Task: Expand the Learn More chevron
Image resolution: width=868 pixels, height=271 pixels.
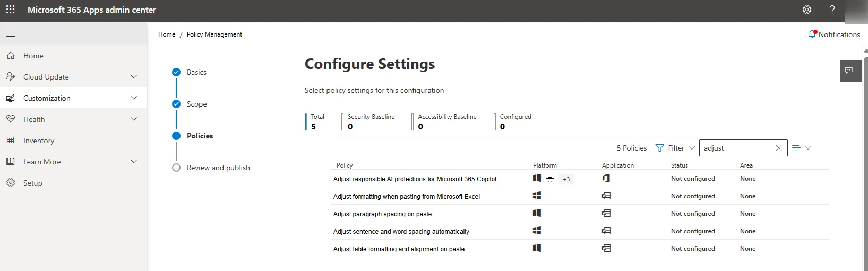Action: point(134,162)
